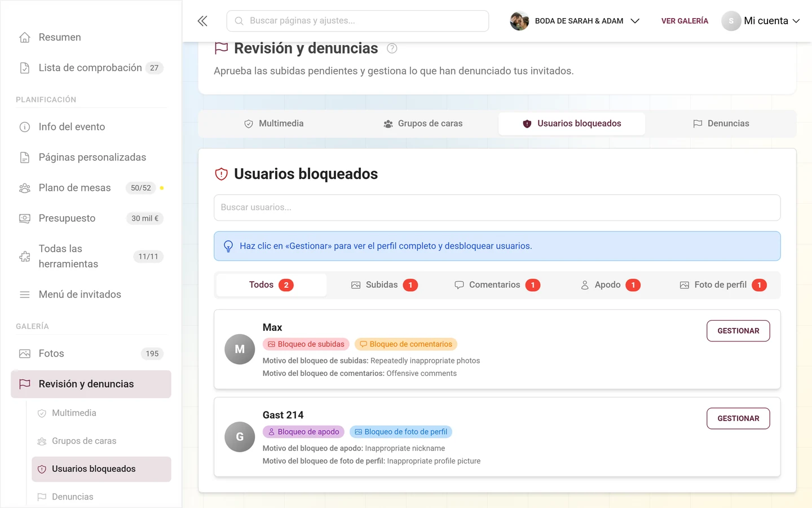Click the search magnifier icon in top bar
Viewport: 812px width, 508px height.
[239, 21]
